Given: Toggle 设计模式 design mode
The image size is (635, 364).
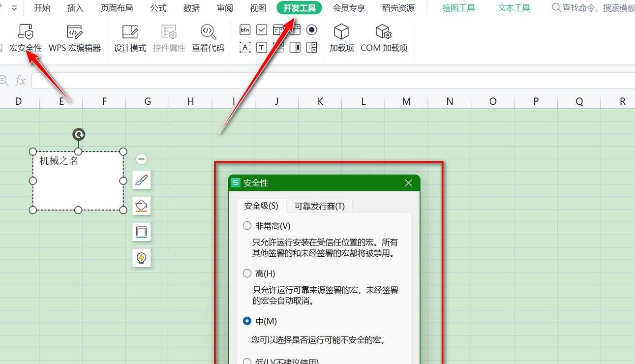Looking at the screenshot, I should [x=130, y=38].
